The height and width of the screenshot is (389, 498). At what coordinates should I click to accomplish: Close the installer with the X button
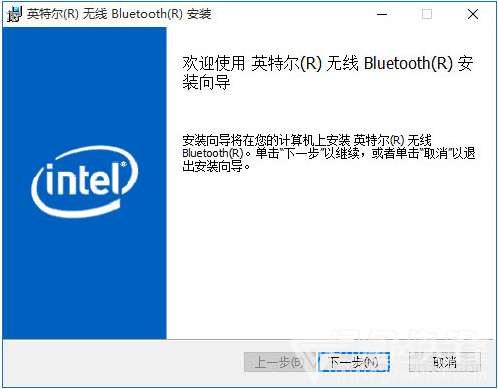tap(473, 14)
